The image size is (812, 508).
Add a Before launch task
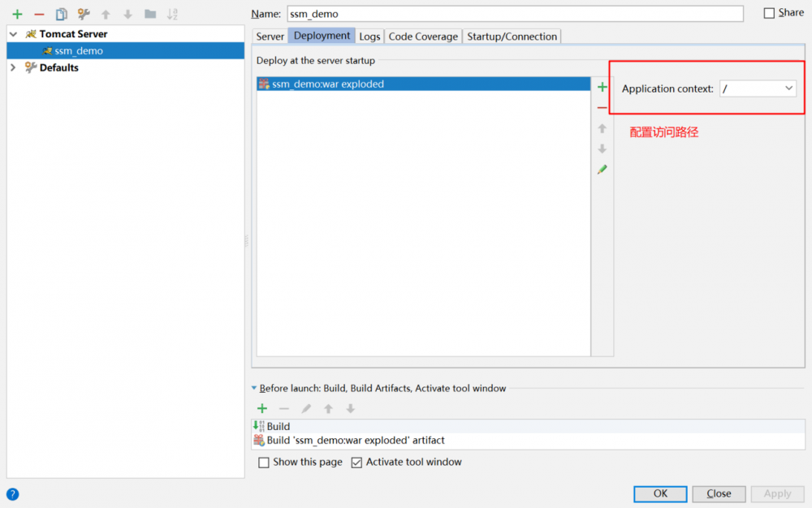click(262, 409)
